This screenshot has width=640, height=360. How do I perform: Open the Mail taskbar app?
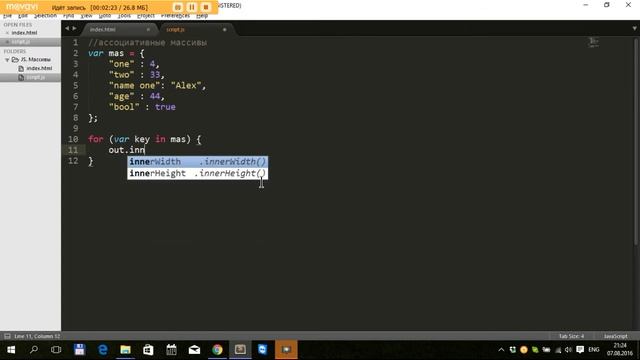194,350
